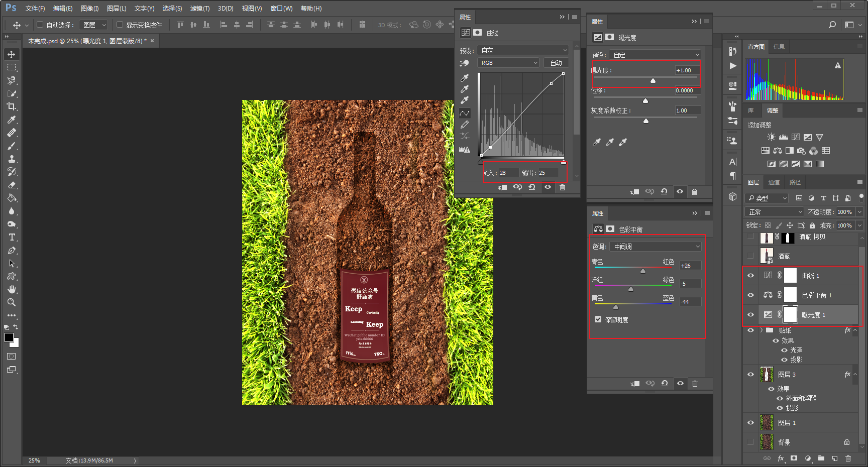Screen dimensions: 868x467
Task: Switch to the 通道 tab
Action: tap(774, 182)
